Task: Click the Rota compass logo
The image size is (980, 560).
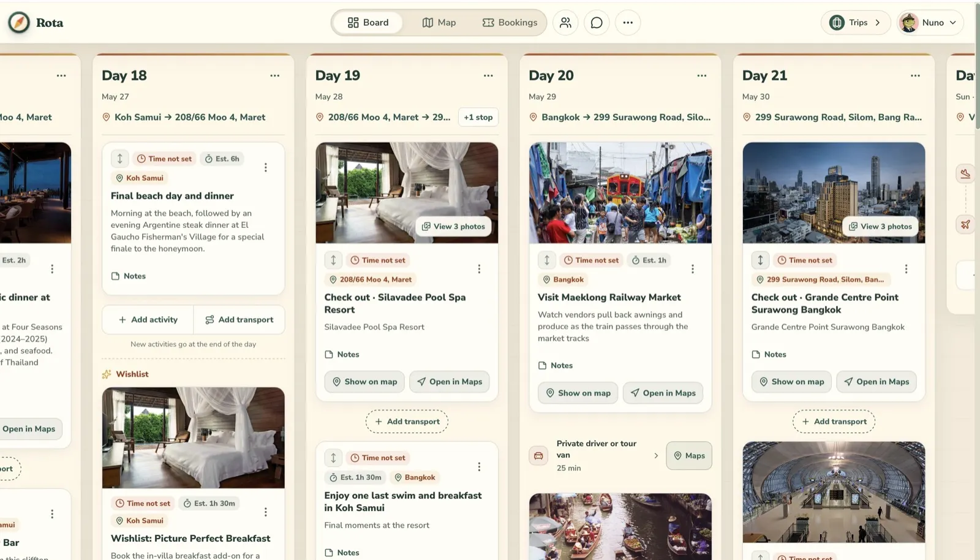Action: tap(19, 23)
